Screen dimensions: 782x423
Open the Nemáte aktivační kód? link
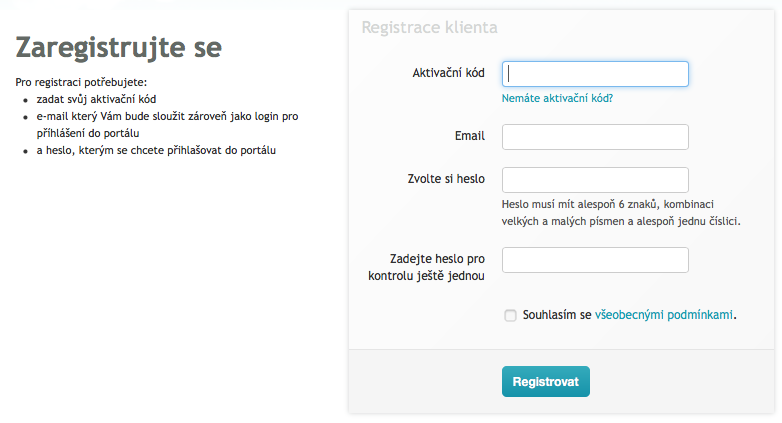[557, 98]
